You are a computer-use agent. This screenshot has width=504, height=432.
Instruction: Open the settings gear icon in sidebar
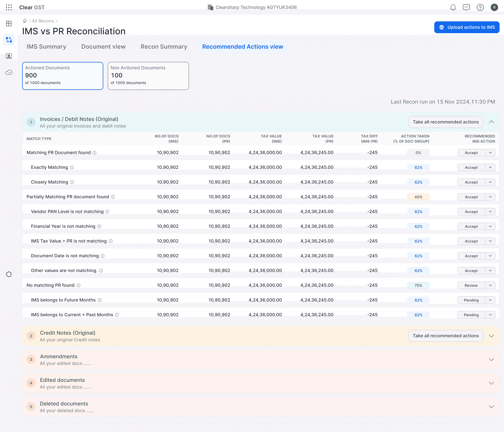point(9,274)
